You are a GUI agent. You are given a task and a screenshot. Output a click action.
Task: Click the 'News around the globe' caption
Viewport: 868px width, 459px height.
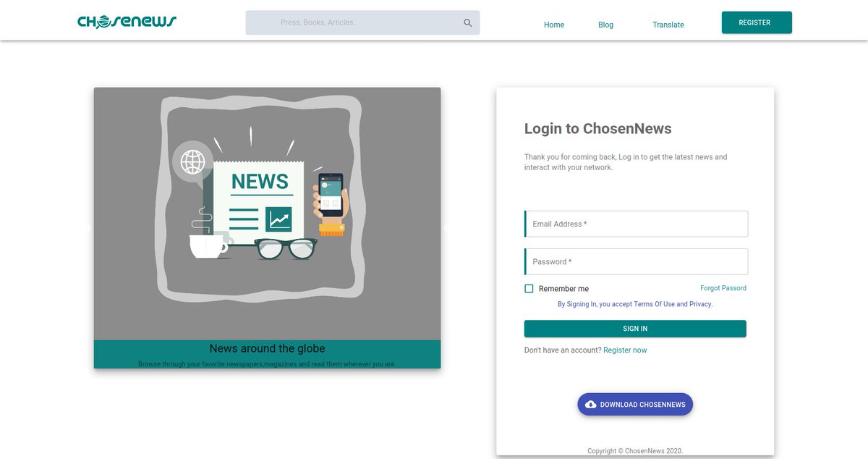coord(267,348)
